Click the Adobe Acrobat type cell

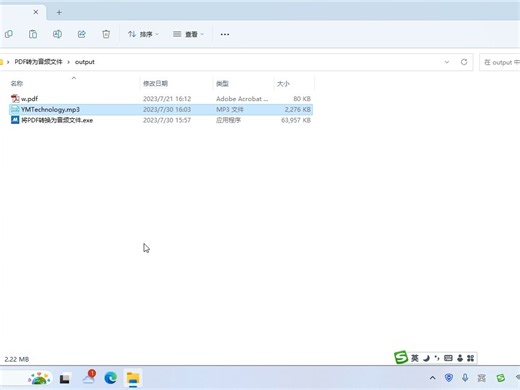pos(242,99)
